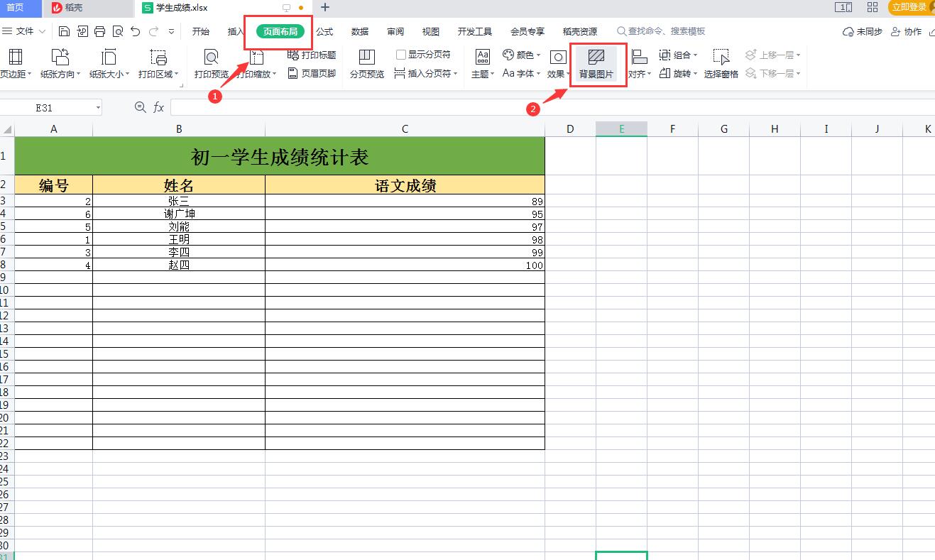Viewport: 935px width, 560px height.
Task: Click the undo arrow icon
Action: point(136,31)
